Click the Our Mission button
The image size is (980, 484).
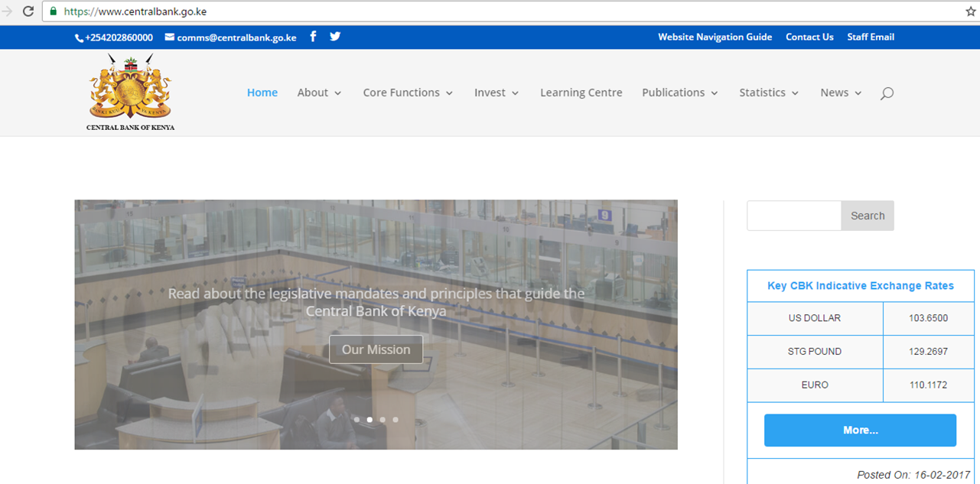click(376, 349)
